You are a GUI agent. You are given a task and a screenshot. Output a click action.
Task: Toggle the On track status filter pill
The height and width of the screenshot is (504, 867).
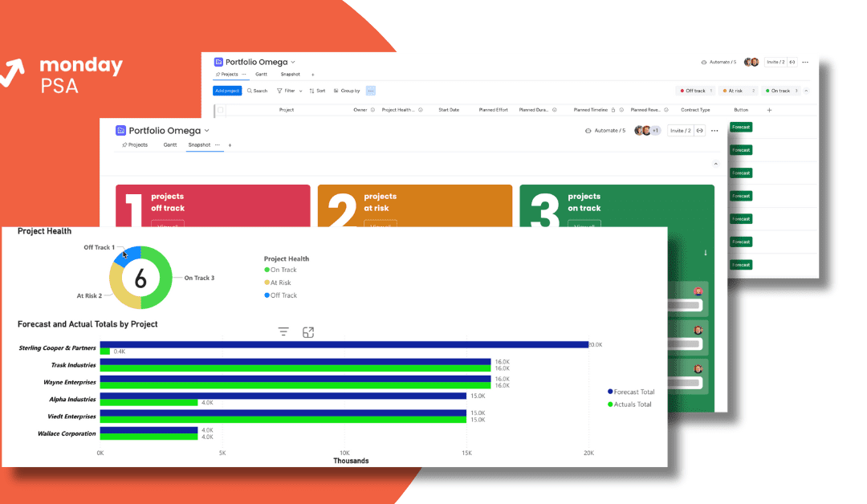782,91
